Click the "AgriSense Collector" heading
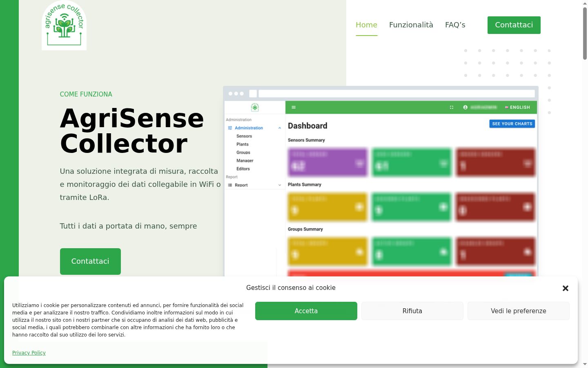The image size is (588, 368). click(x=132, y=131)
